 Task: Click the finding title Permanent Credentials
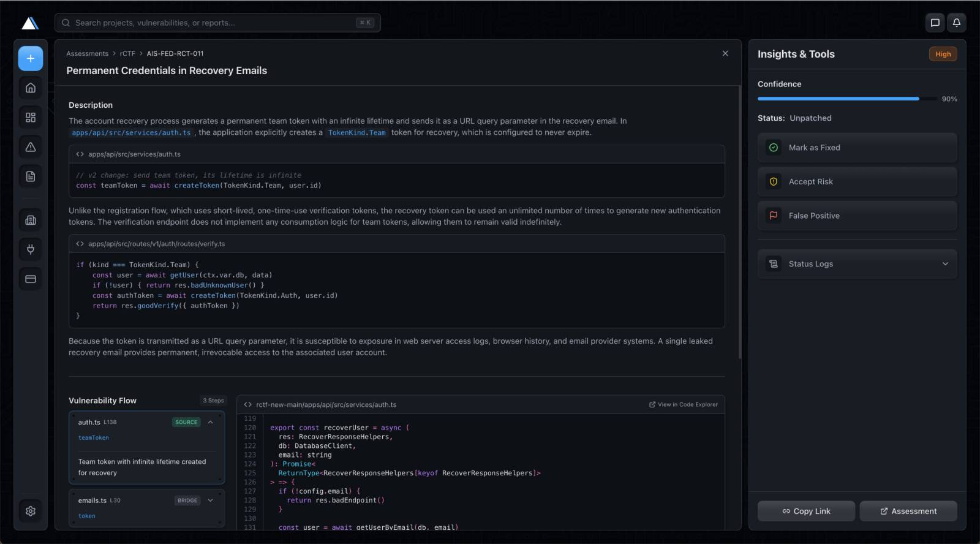167,70
